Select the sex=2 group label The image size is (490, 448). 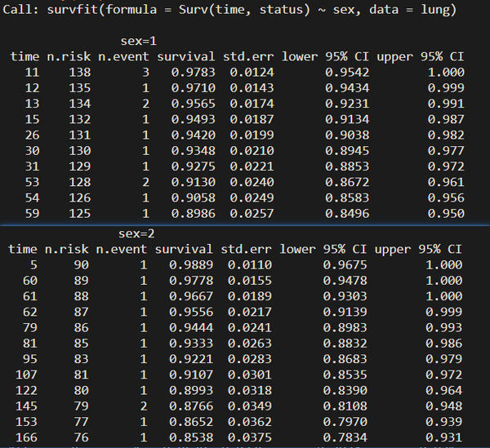pos(136,233)
